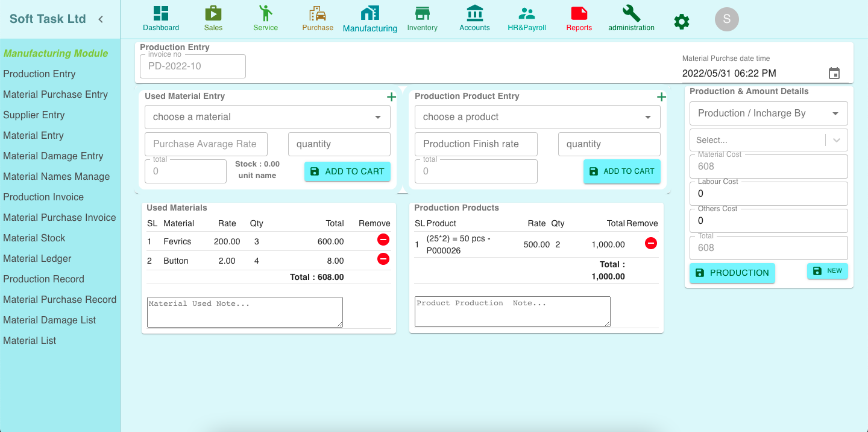Viewport: 868px width, 432px height.
Task: Click the Inventory icon
Action: [x=422, y=17]
